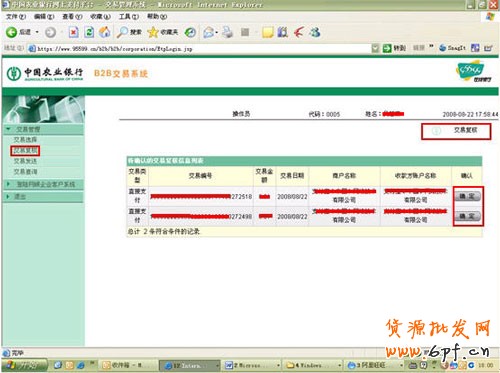The height and width of the screenshot is (373, 500).
Task: Select the first item under 交易管理 (交易选择)
Action: (25, 140)
